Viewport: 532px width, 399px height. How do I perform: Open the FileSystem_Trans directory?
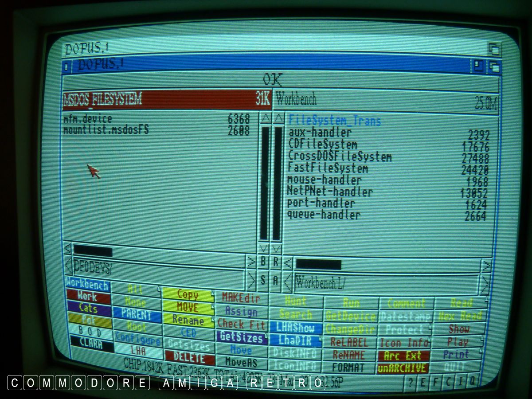click(x=335, y=121)
